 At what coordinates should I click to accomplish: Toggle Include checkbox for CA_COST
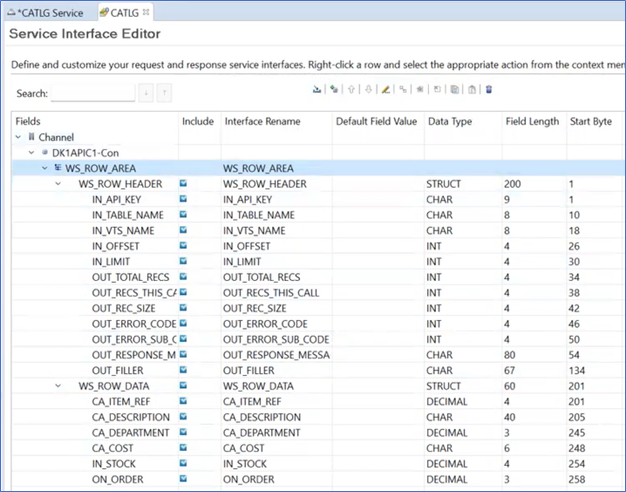183,448
